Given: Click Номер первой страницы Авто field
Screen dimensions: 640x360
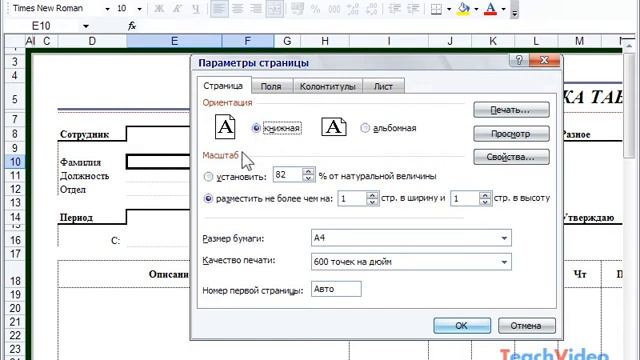Looking at the screenshot, I should (336, 289).
